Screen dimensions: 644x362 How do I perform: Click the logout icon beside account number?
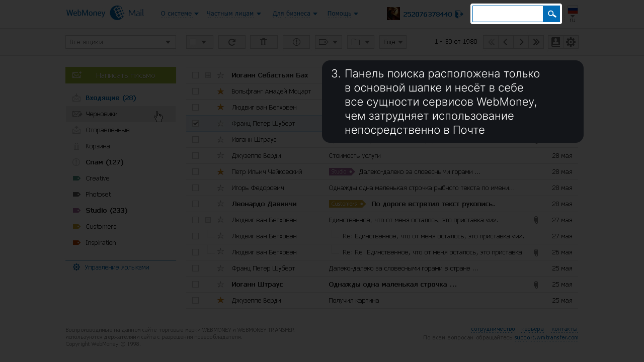click(459, 14)
